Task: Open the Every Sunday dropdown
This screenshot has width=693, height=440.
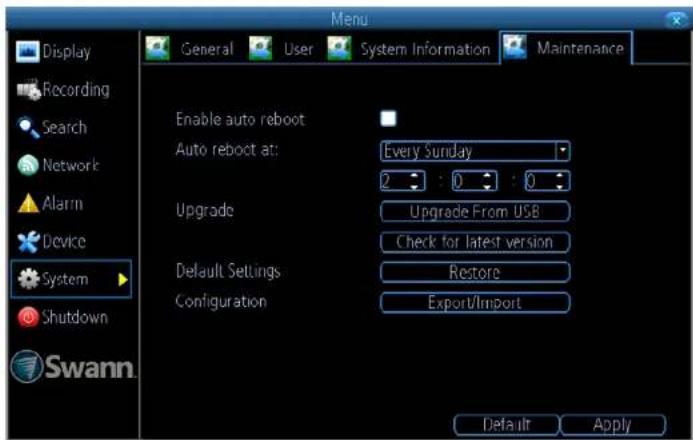Action: coord(475,152)
